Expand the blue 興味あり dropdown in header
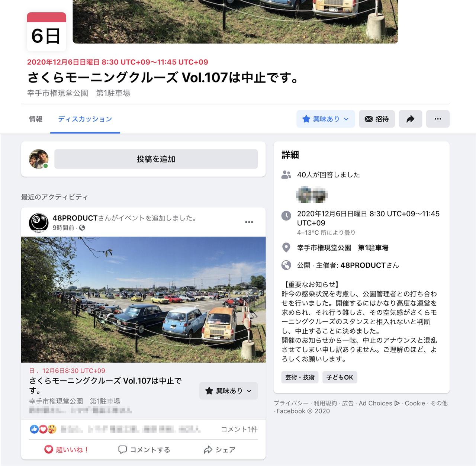This screenshot has width=476, height=466. point(325,119)
